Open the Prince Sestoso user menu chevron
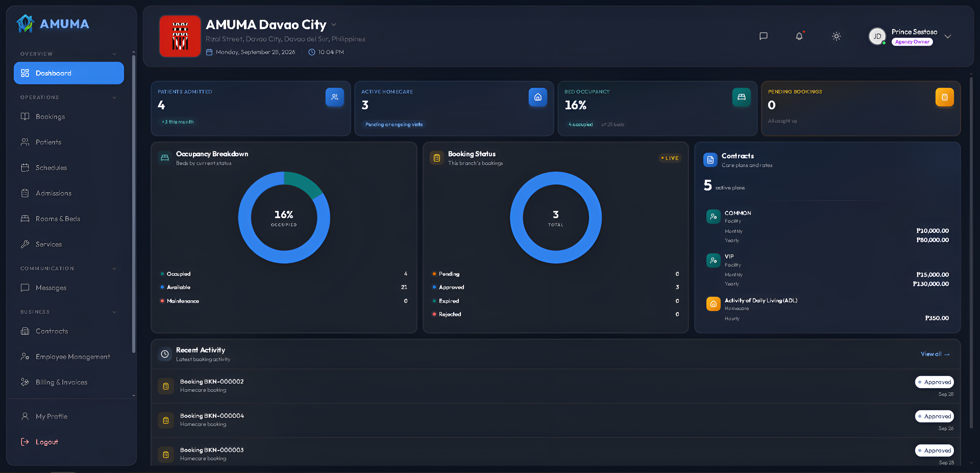Screen dimensions: 980x473 pyautogui.click(x=948, y=37)
